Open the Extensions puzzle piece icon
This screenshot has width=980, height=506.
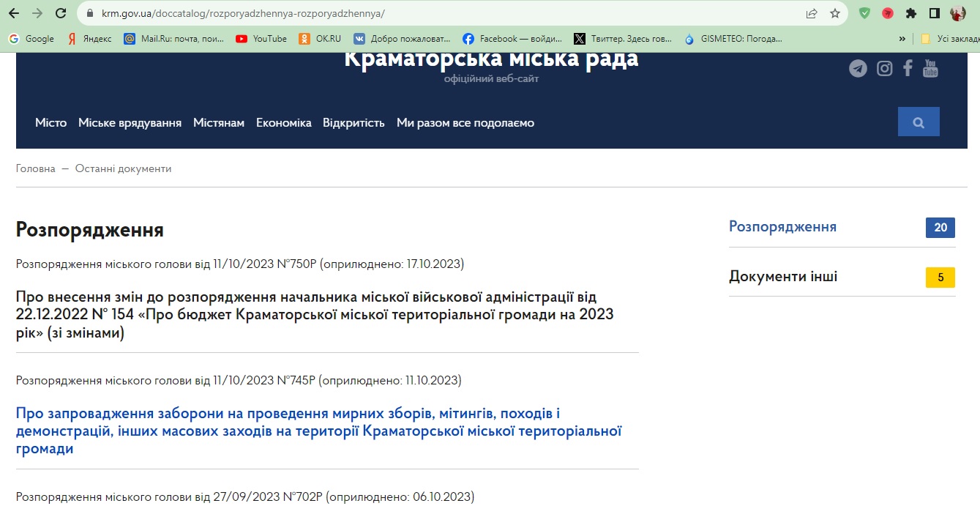[911, 13]
